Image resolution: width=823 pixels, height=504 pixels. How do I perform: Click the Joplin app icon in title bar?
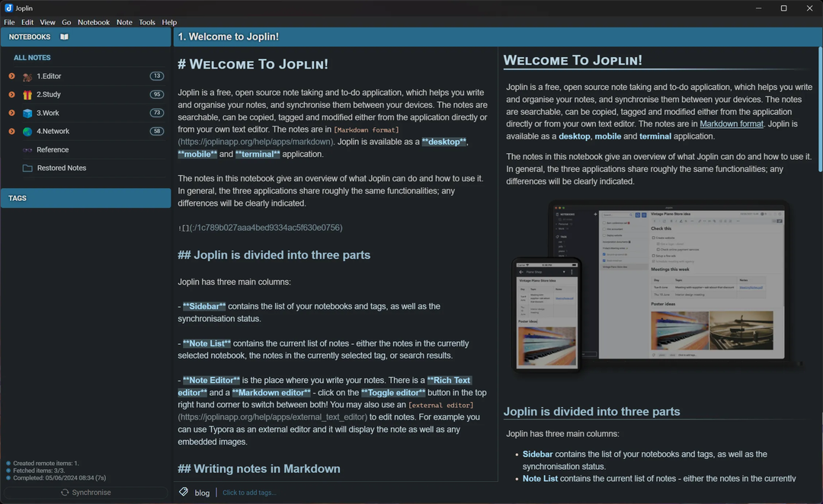click(x=8, y=8)
